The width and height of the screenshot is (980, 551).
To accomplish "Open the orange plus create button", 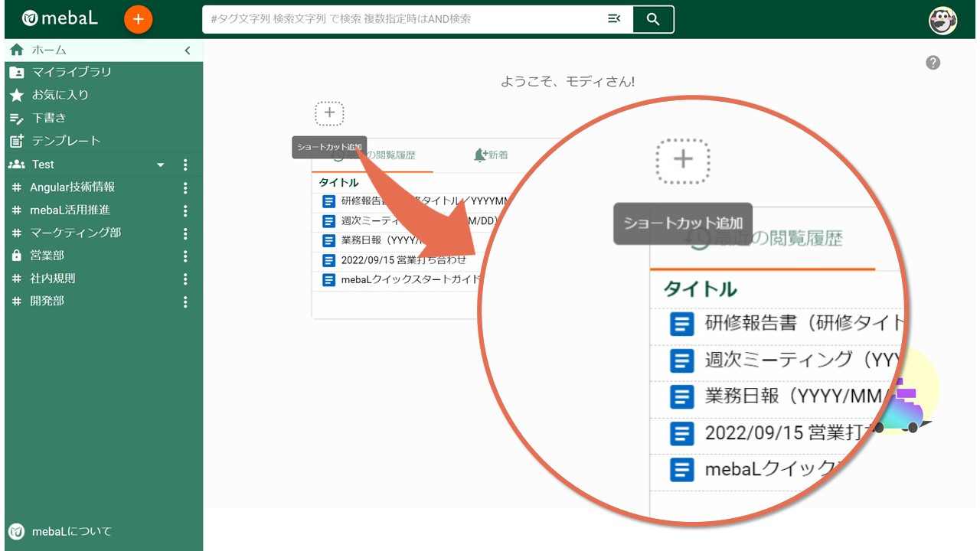I will click(x=138, y=19).
